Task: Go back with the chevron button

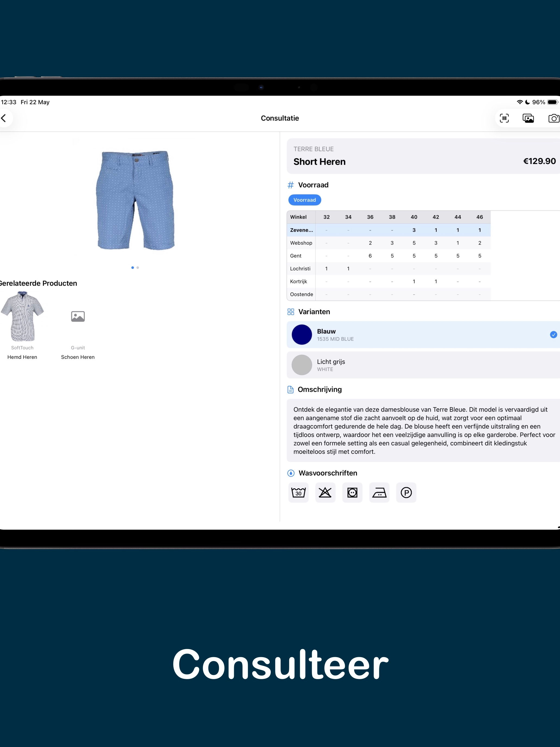Action: 4,118
